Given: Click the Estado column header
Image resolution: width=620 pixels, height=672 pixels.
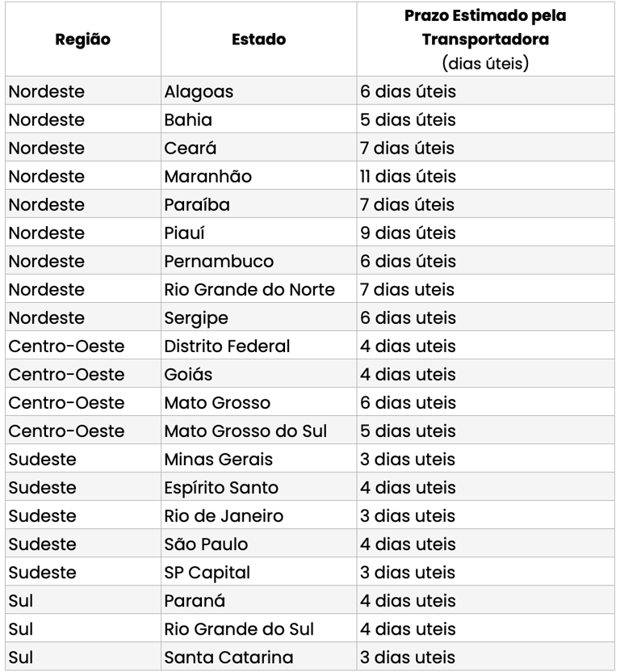Looking at the screenshot, I should click(x=258, y=39).
